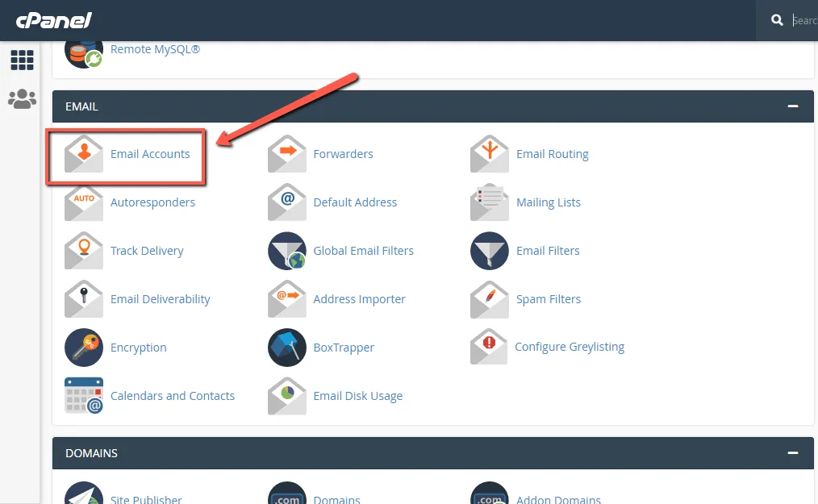Screen dimensions: 818x504
Task: Click the Track Delivery pin icon
Action: coord(83,251)
